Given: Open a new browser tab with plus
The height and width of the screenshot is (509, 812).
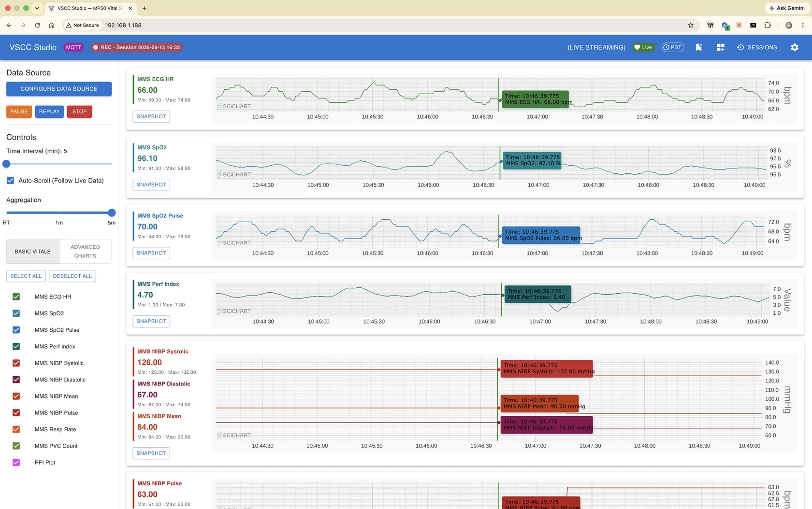Looking at the screenshot, I should (x=145, y=8).
